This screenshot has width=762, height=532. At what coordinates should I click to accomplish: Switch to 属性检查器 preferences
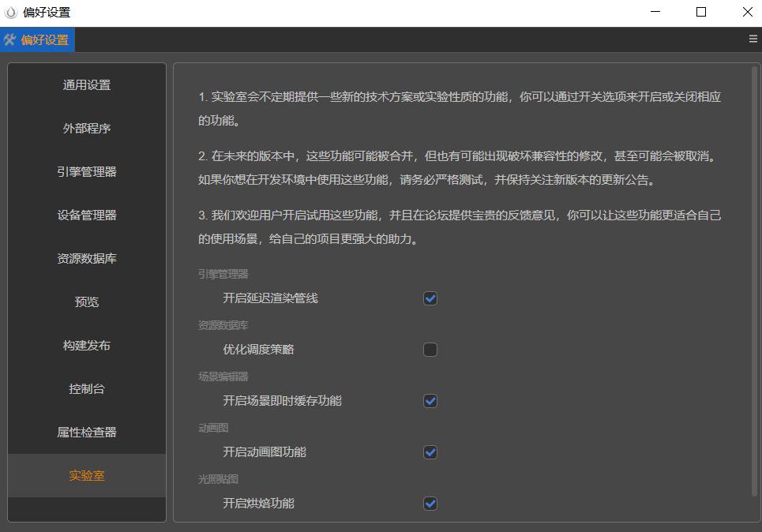pyautogui.click(x=86, y=432)
